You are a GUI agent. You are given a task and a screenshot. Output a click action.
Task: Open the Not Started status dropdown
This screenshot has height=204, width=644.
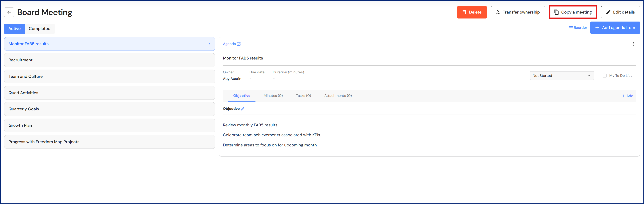[x=562, y=75]
